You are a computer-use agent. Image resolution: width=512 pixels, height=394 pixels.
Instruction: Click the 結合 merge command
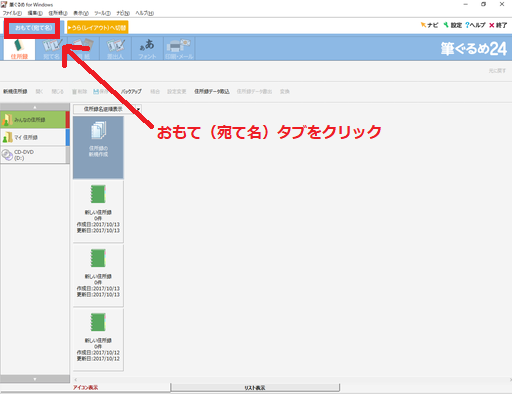[155, 91]
